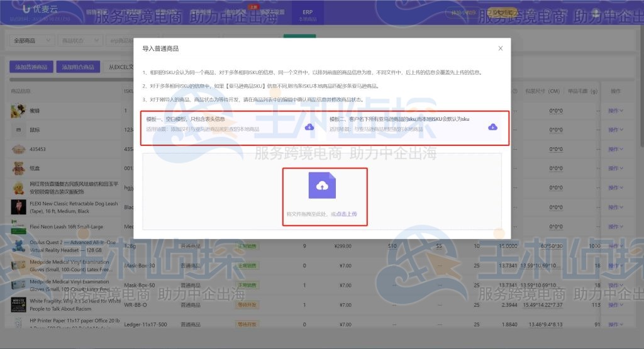Image resolution: width=644 pixels, height=349 pixels.
Task: Download template two Amazon sku template
Action: click(x=492, y=127)
